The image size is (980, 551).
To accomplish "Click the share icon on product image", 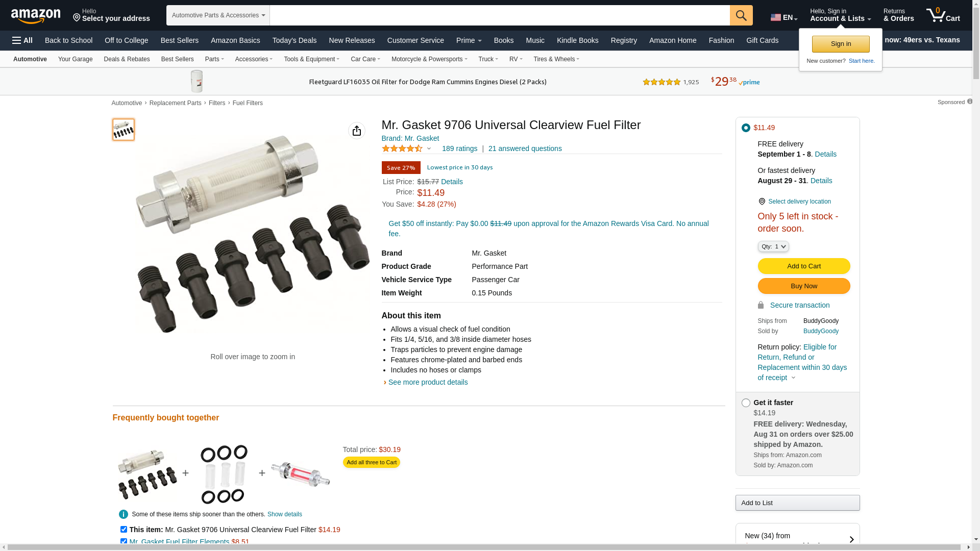I will (x=357, y=131).
